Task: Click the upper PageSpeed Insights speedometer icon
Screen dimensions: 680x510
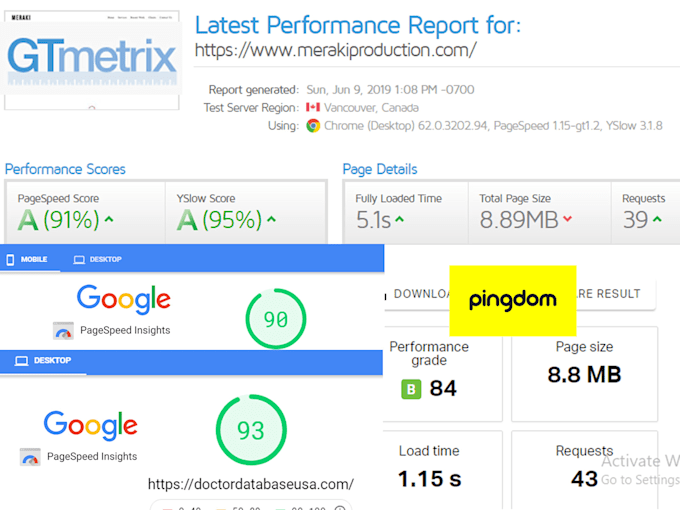Action: click(x=63, y=330)
